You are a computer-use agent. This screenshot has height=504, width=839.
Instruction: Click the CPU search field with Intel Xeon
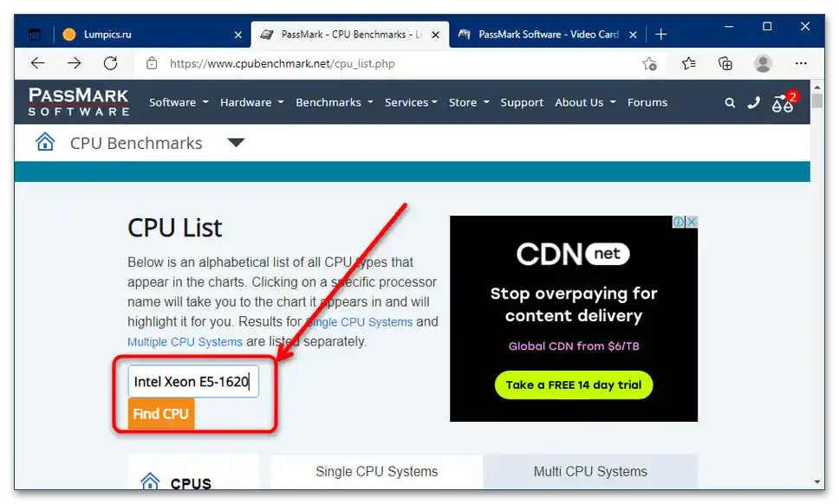193,382
